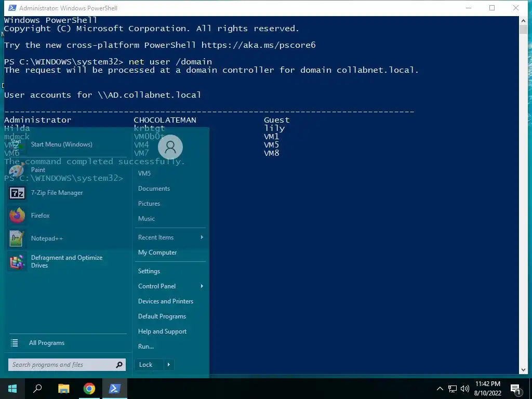Click the lily account name
Image resolution: width=532 pixels, height=399 pixels.
pyautogui.click(x=274, y=129)
